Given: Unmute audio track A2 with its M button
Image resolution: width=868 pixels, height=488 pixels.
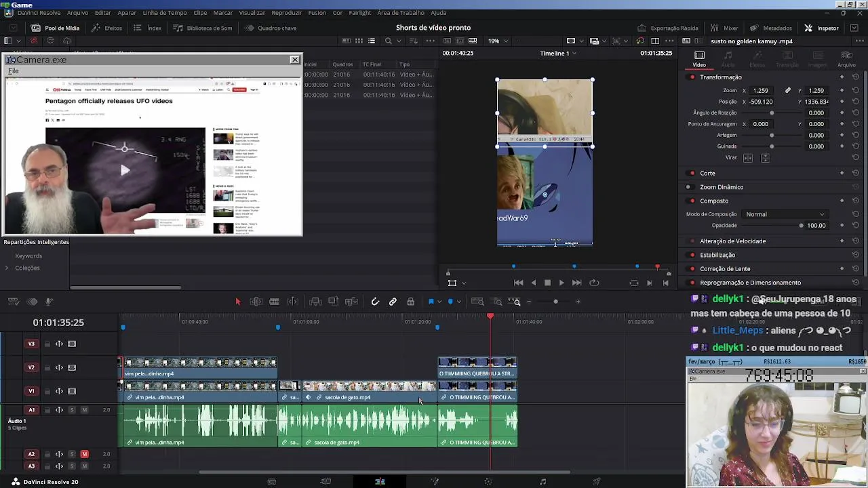Looking at the screenshot, I should [x=85, y=454].
